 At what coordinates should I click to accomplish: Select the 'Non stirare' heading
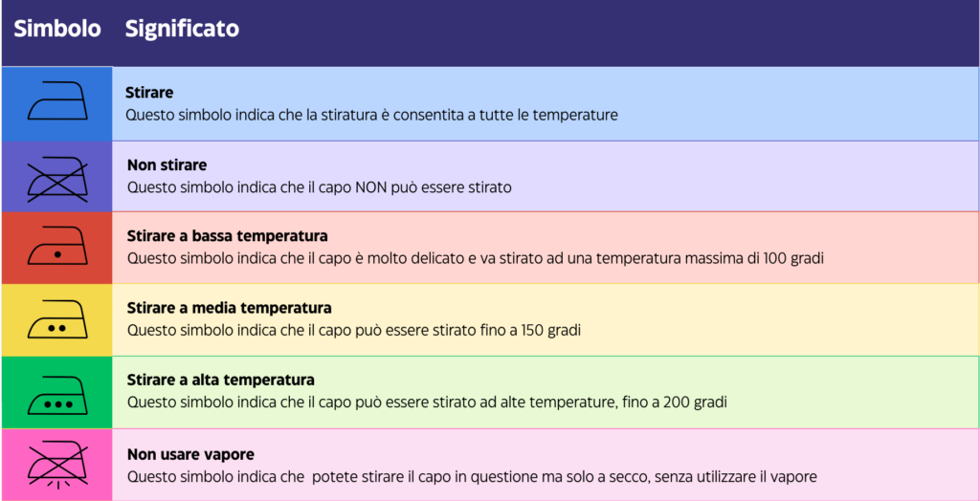coord(167,165)
